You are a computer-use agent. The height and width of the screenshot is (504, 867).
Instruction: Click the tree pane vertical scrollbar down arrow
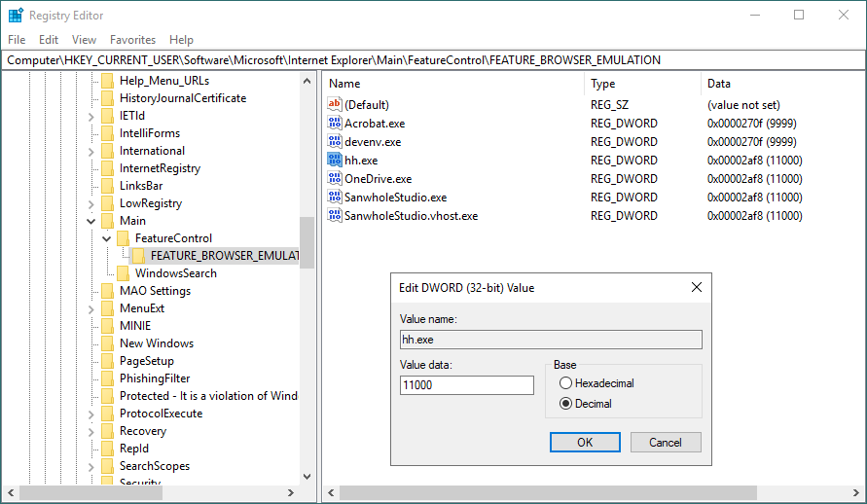click(307, 477)
